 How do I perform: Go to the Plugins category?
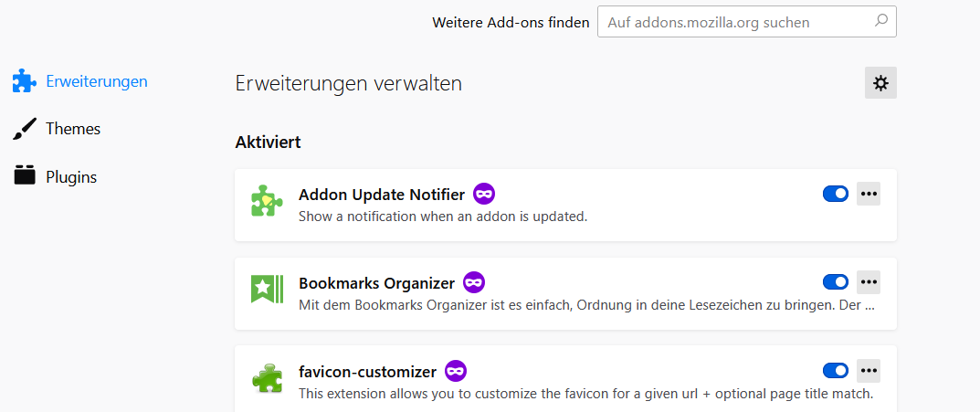[71, 177]
